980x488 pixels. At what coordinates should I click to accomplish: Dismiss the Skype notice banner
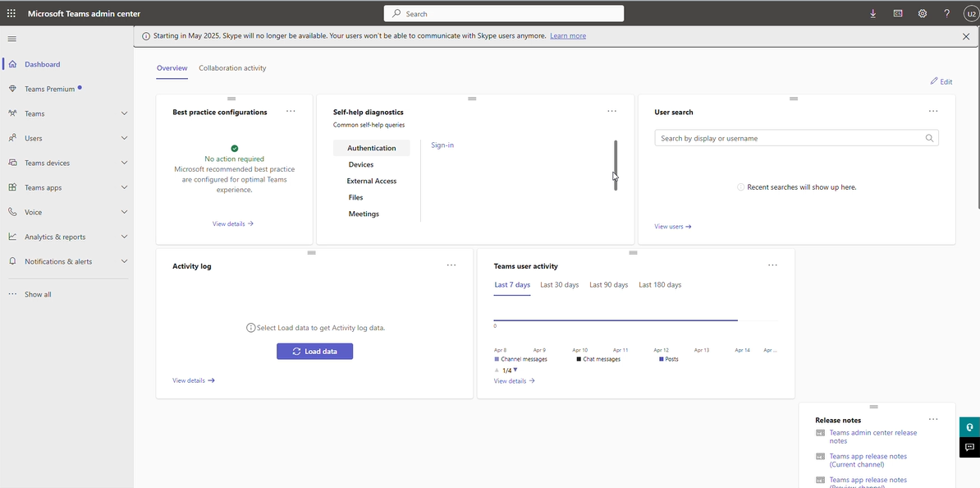[x=966, y=36]
